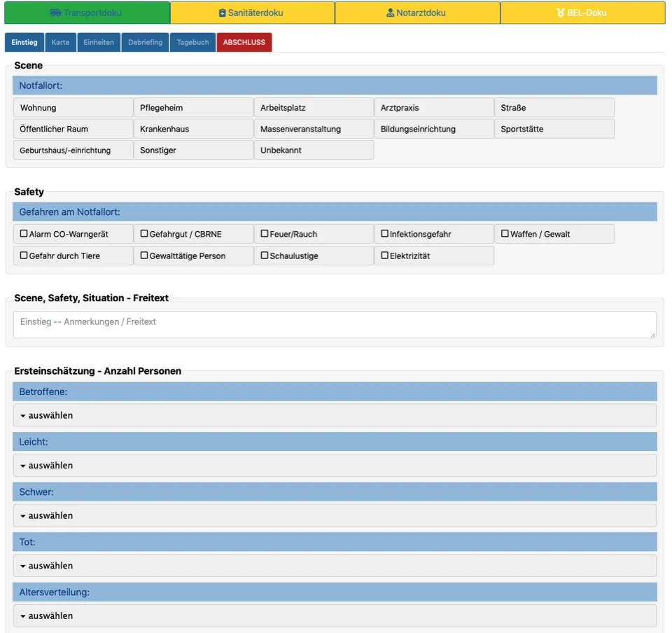Open the Notarztdoku tab with doctor icon
672x633 pixels.
(417, 13)
